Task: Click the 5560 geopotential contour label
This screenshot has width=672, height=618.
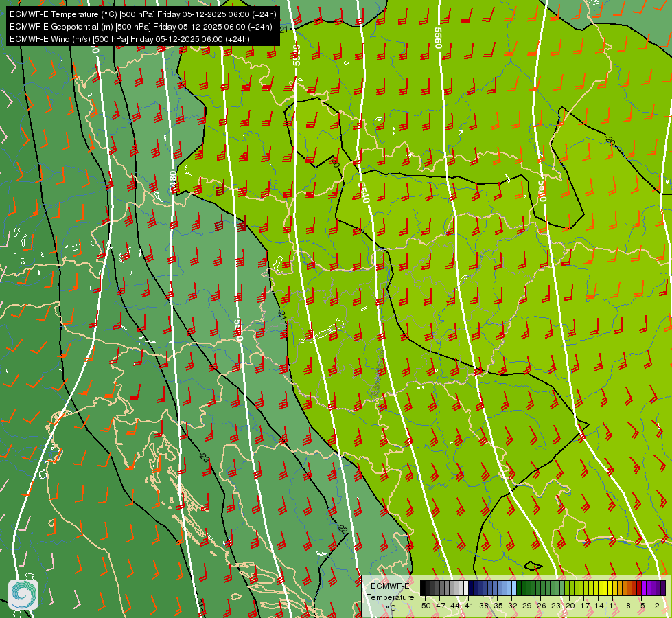Action: [x=437, y=38]
